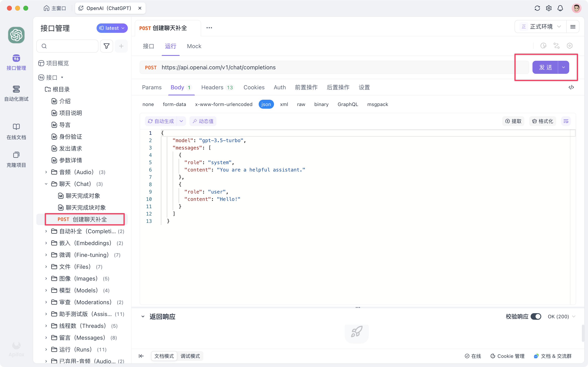Open the hexagon interface settings icon
Viewport: 588px width, 367px height.
[x=570, y=46]
